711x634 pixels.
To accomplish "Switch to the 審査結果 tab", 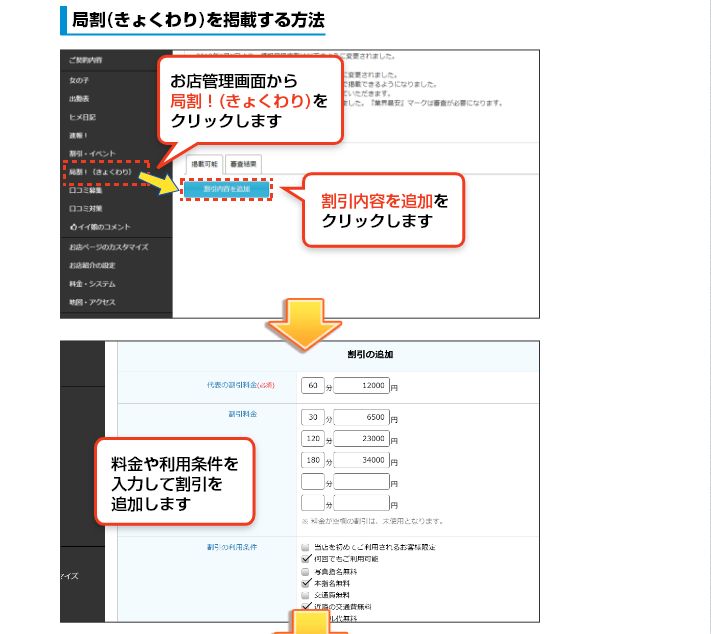I will point(243,164).
